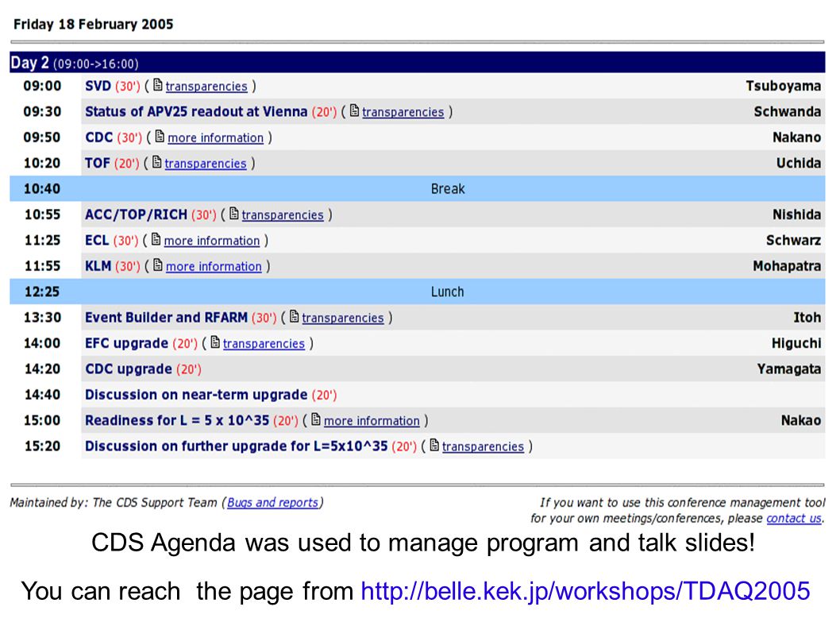Viewport: 840px width, 630px height.
Task: Open EFC upgrade transparencies link
Action: [264, 344]
